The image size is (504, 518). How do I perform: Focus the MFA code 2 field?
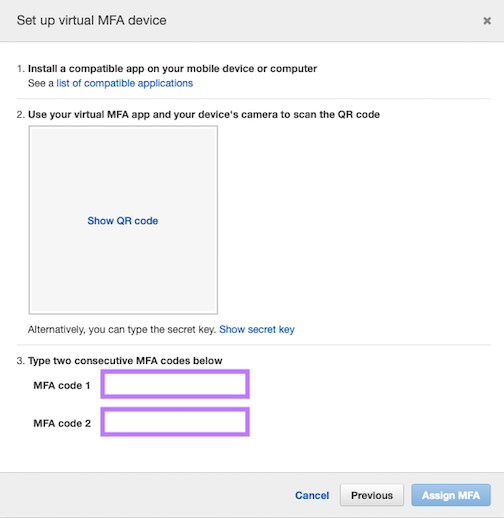(x=175, y=422)
